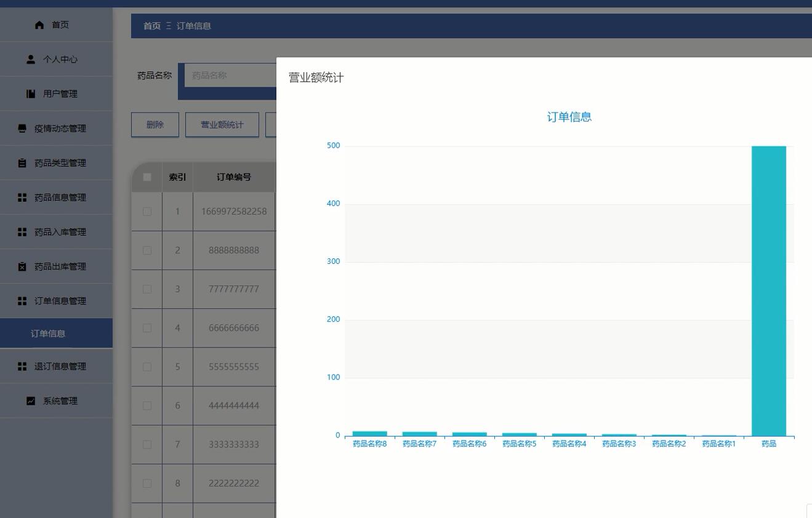Click the home icon in sidebar
Viewport: 812px width, 518px height.
pyautogui.click(x=39, y=25)
